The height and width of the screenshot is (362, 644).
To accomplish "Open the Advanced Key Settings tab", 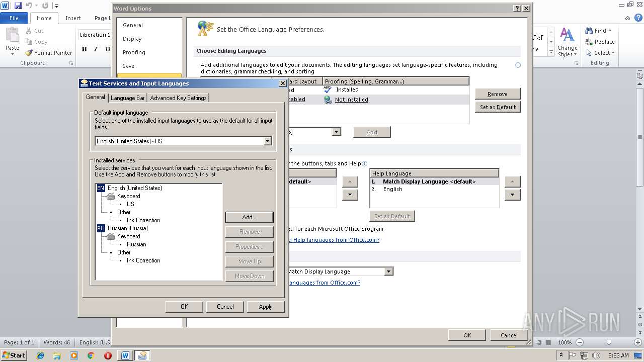I will [x=178, y=98].
